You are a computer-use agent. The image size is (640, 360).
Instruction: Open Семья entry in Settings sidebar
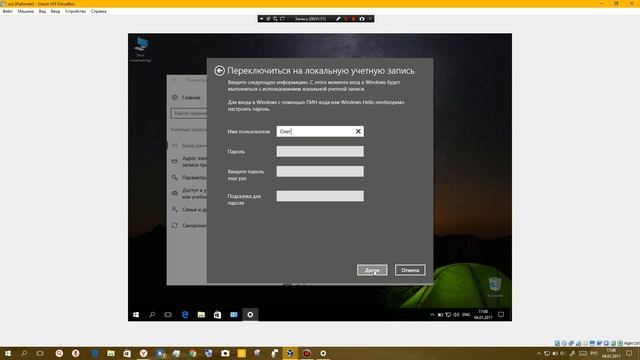tap(189, 209)
